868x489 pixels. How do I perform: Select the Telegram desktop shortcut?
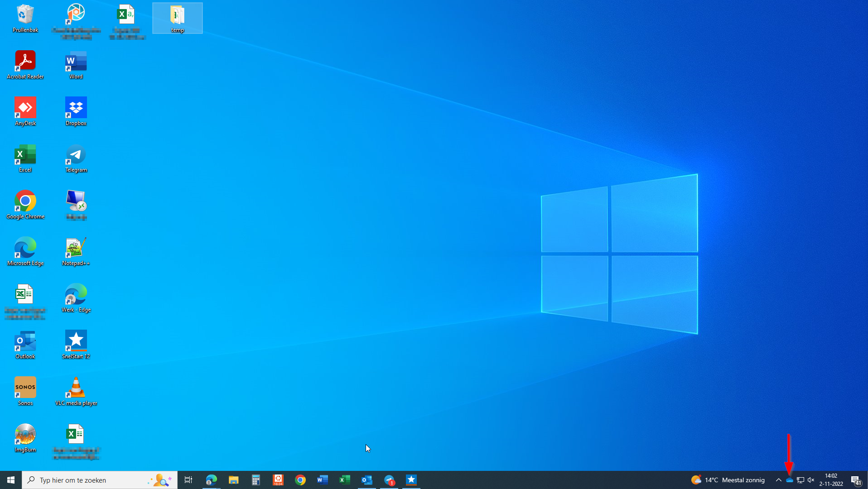point(76,158)
